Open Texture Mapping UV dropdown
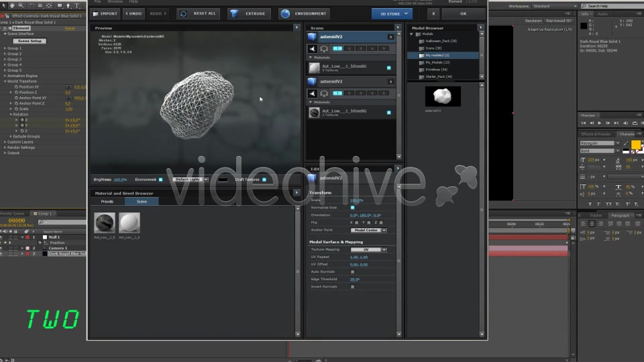644x362 pixels. point(368,249)
